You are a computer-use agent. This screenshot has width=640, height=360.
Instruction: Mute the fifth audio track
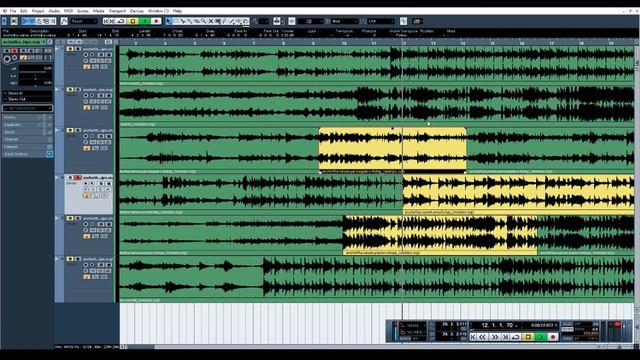70,218
